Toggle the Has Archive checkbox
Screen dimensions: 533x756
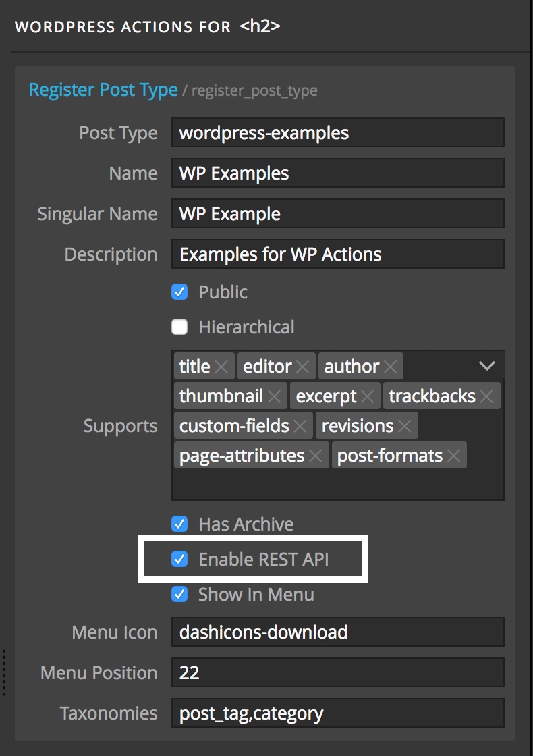point(179,524)
